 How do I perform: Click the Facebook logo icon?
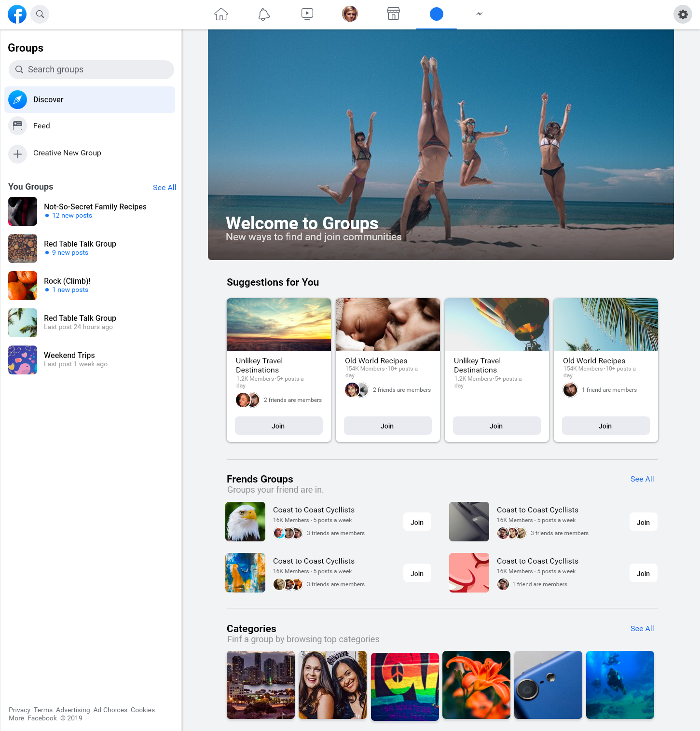point(17,14)
